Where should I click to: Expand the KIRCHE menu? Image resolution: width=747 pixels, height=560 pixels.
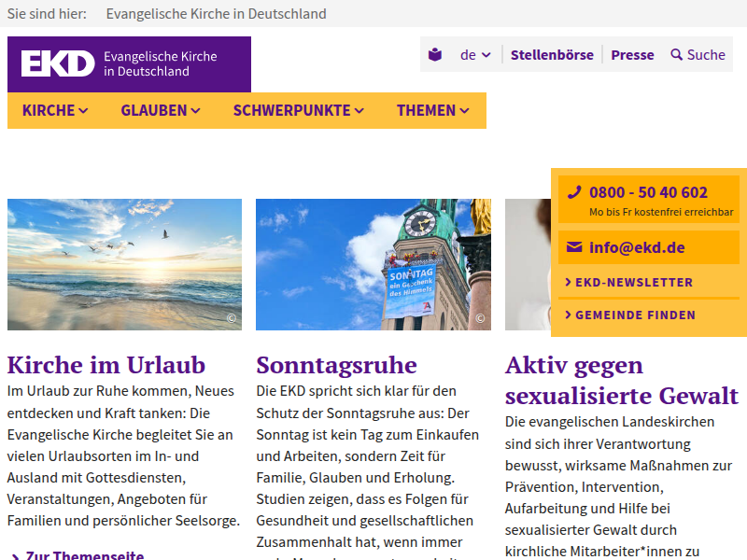55,110
